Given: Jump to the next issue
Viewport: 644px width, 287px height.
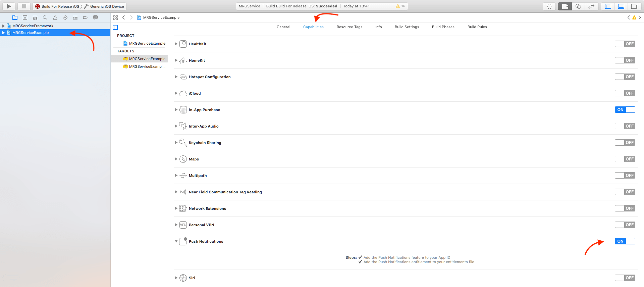Looking at the screenshot, I should pos(640,17).
